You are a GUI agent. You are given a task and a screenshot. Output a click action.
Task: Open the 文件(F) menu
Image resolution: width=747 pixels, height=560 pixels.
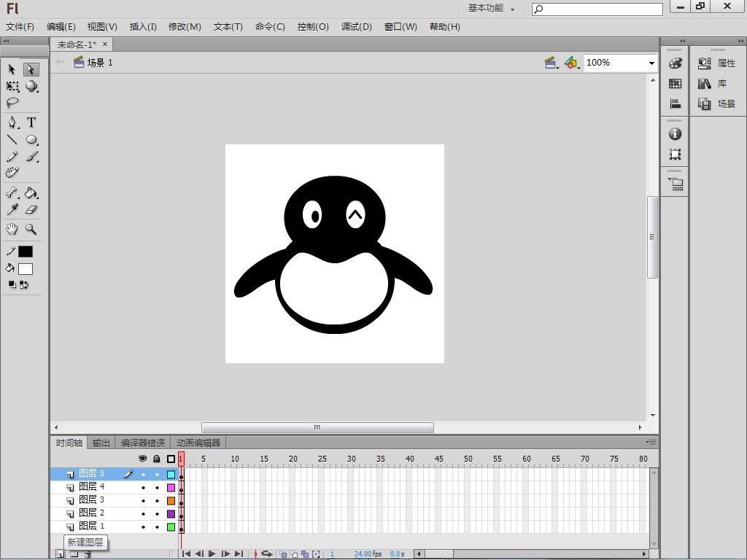(20, 27)
